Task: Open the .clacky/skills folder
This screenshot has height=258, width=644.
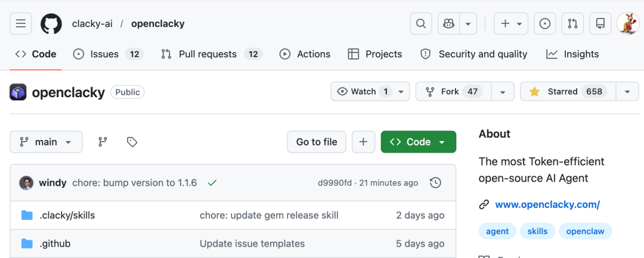Action: pos(67,215)
